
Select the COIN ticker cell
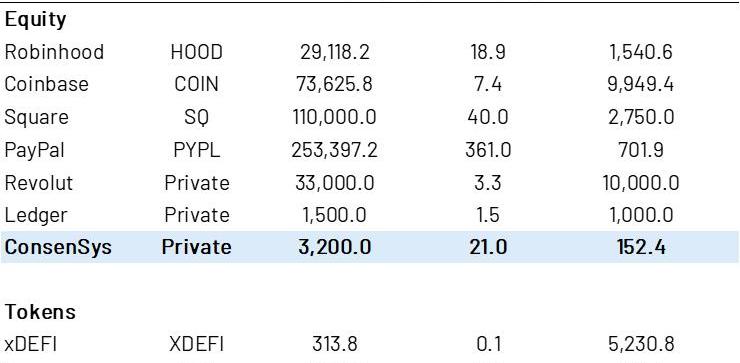196,84
